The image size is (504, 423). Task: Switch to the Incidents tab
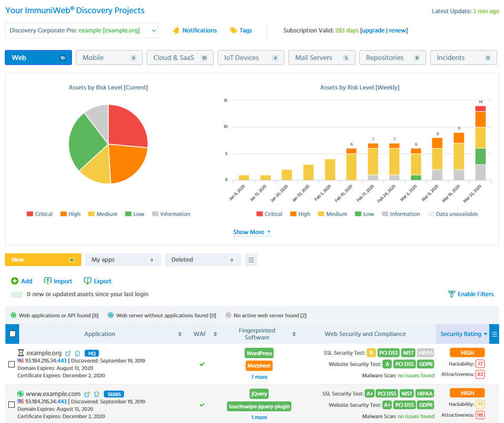point(464,58)
